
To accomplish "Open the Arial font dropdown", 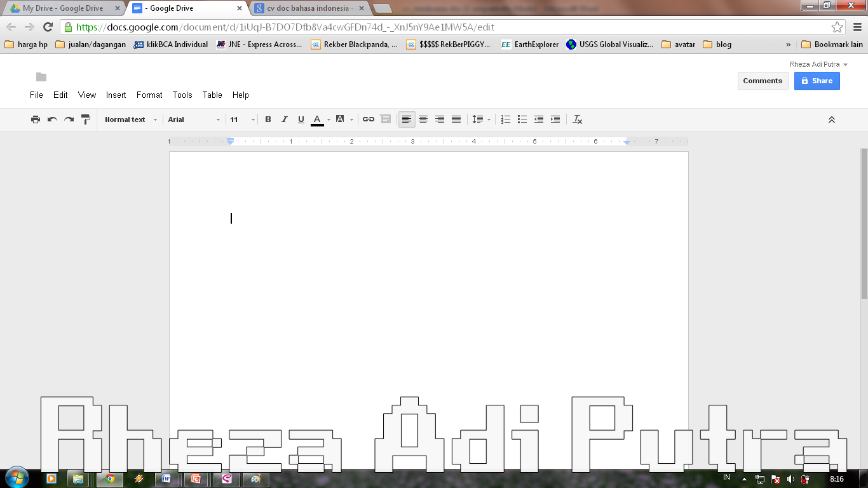I will pos(194,119).
